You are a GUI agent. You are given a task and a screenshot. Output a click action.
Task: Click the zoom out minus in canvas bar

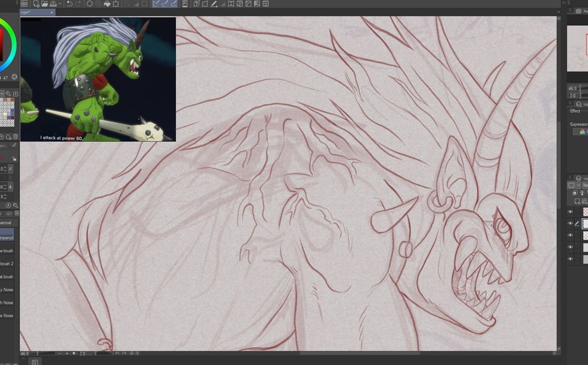(x=60, y=353)
